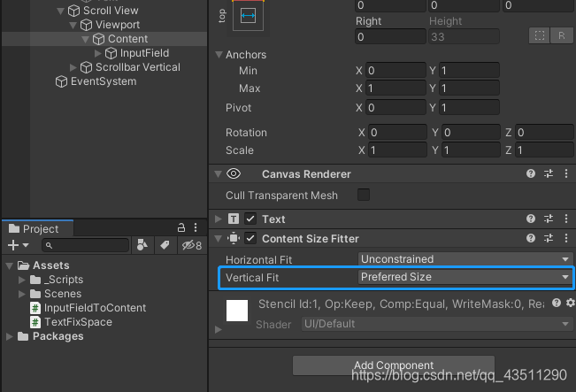
Task: Switch to the Project tab
Action: click(x=37, y=228)
